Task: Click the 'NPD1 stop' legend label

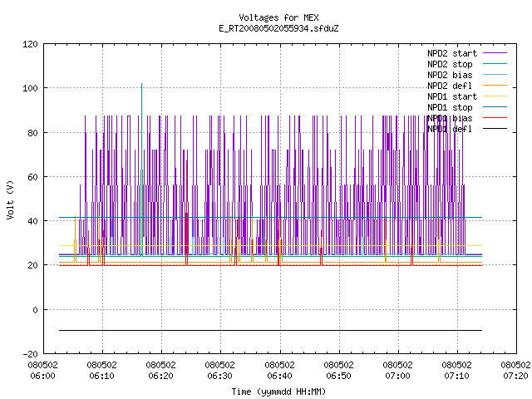Action: 450,107
